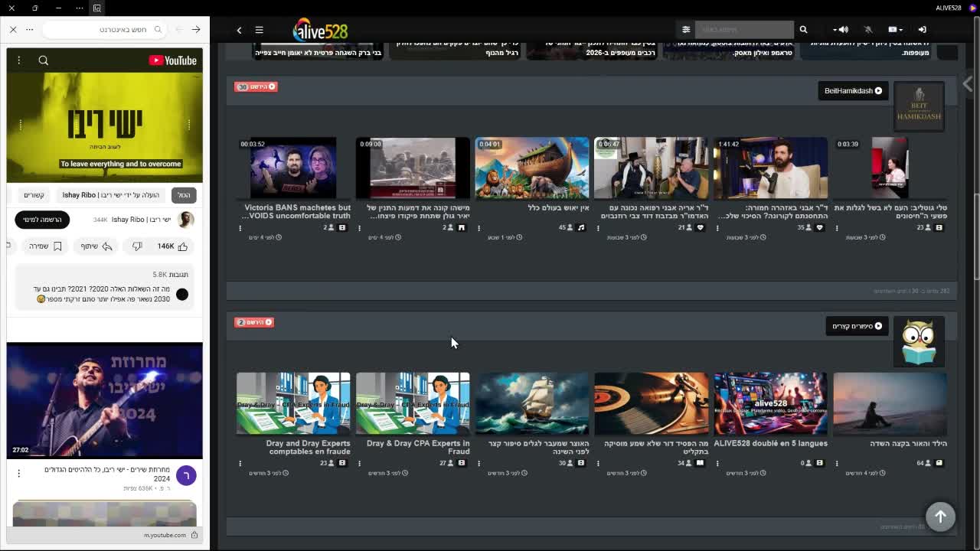980x551 pixels.
Task: Open the language flag dropdown
Action: tap(894, 30)
